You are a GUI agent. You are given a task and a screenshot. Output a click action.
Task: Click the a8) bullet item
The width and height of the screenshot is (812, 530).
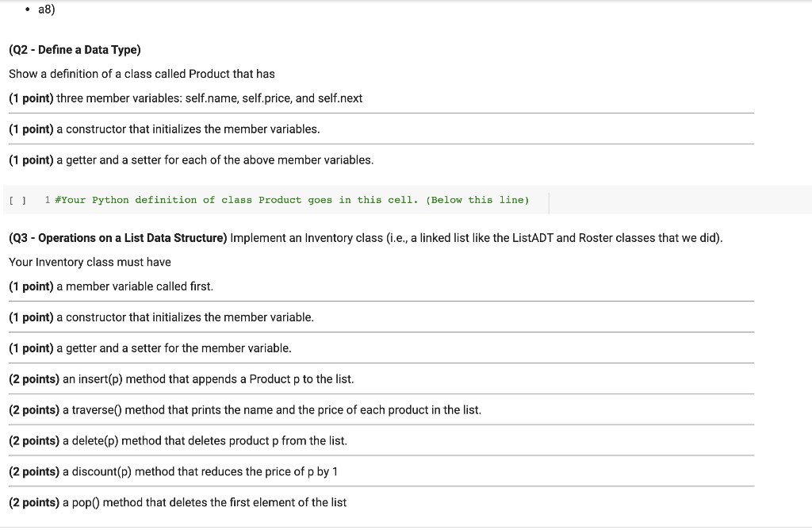46,10
